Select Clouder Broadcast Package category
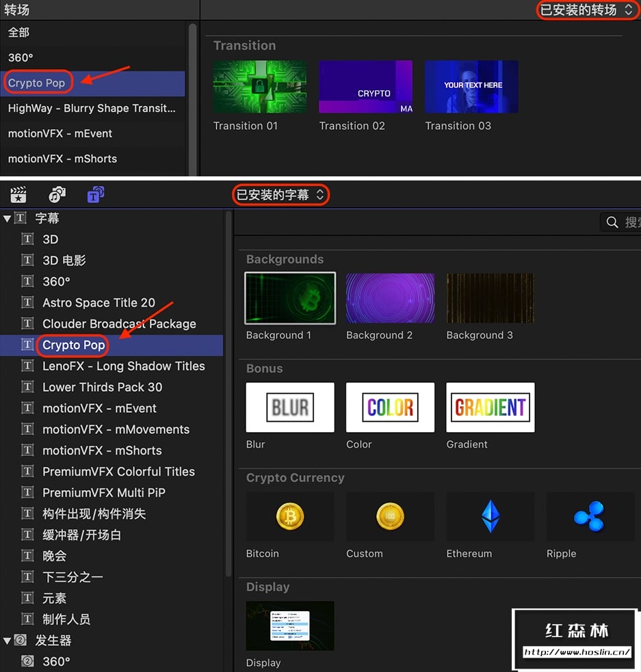The height and width of the screenshot is (672, 641). coord(112,323)
